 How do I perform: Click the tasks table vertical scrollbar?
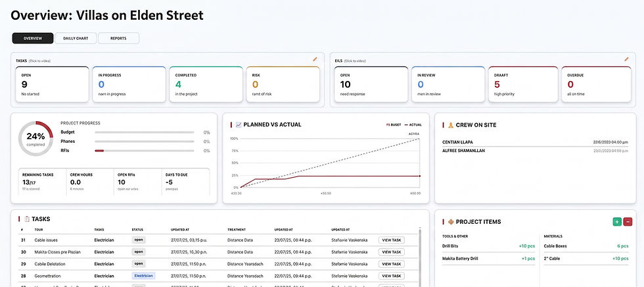point(420,255)
